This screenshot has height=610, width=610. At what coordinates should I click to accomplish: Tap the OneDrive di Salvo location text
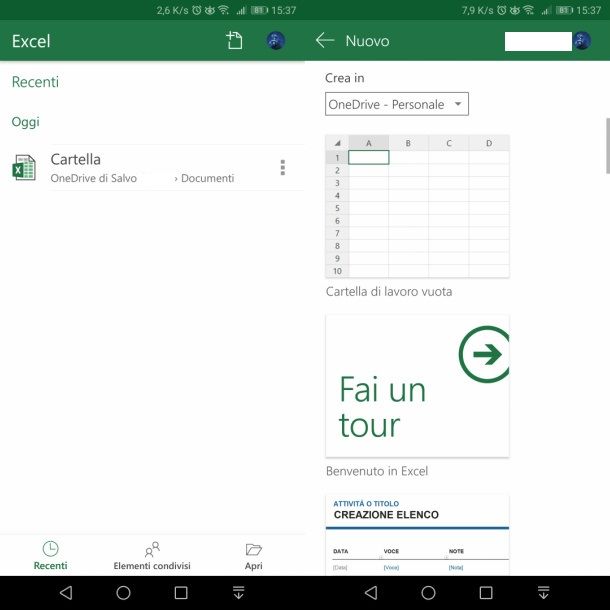coord(94,178)
